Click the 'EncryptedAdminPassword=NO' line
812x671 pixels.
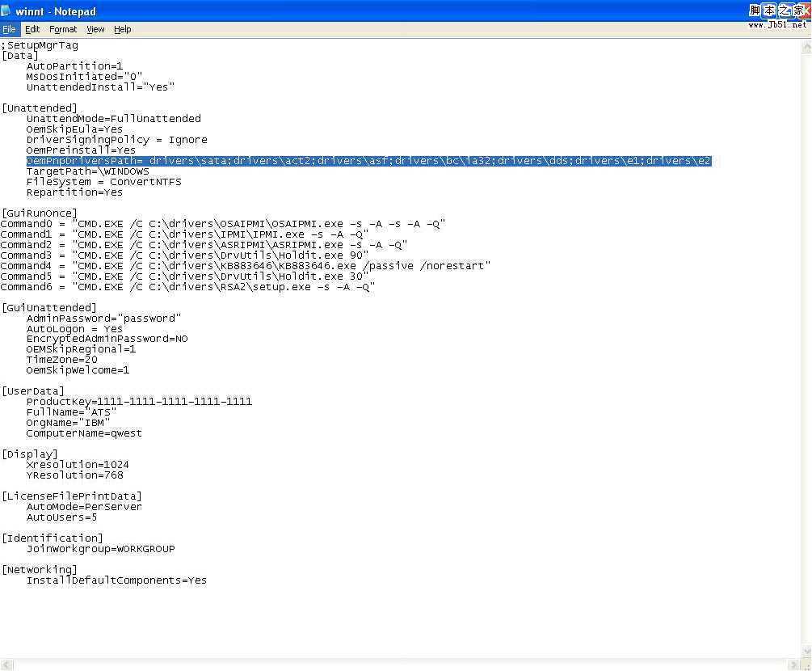pos(107,339)
